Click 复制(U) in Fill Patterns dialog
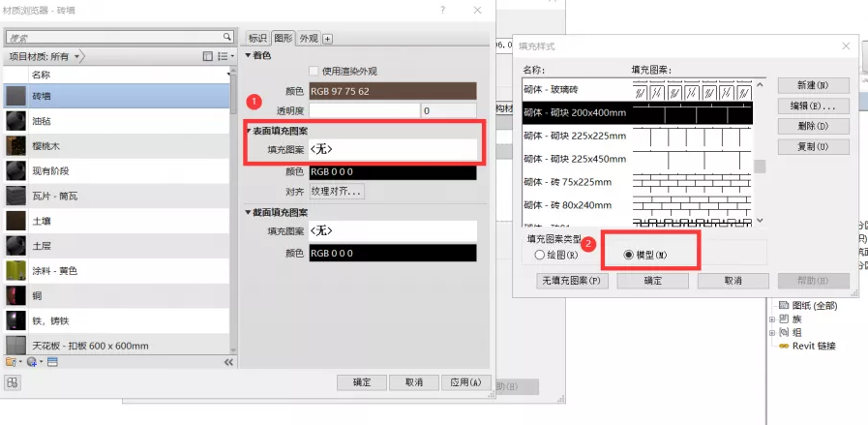 click(x=813, y=147)
